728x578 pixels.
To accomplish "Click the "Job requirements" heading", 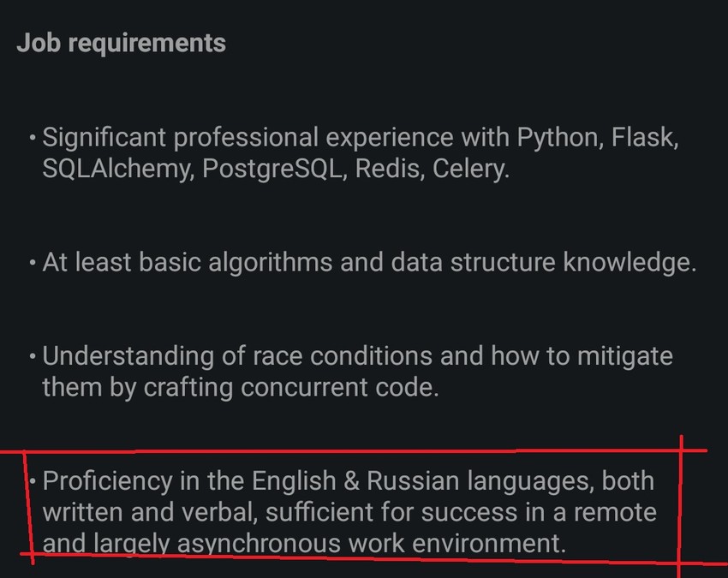I will 121,43.
